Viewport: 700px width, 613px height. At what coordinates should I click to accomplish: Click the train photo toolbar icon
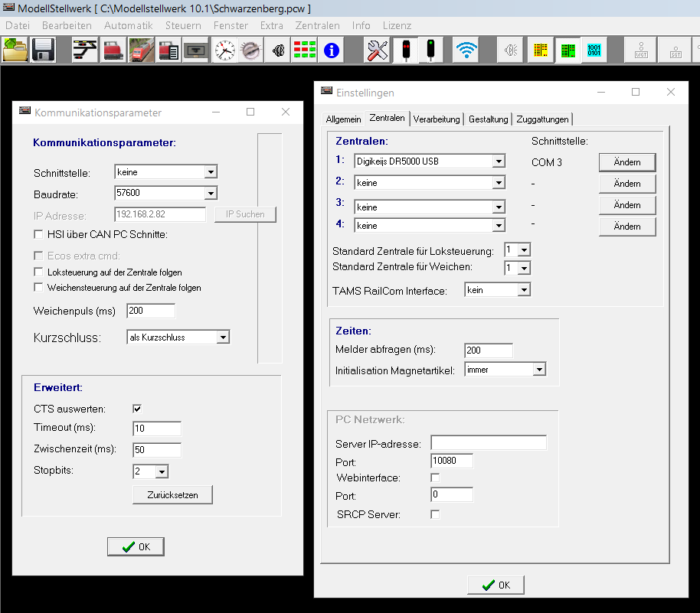(141, 50)
